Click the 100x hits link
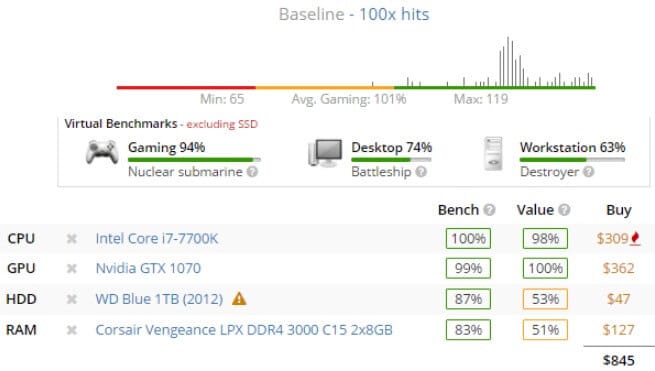 coord(394,14)
